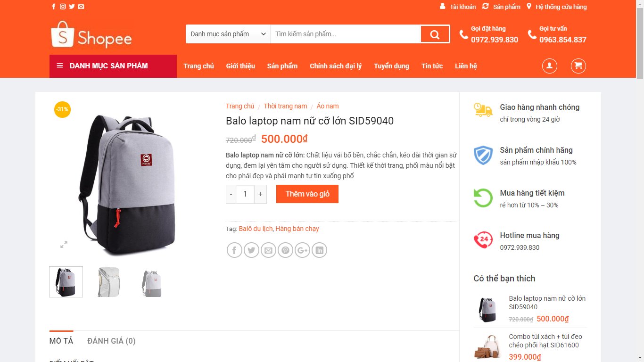644x362 pixels.
Task: Click the user account circle icon
Action: pyautogui.click(x=549, y=66)
